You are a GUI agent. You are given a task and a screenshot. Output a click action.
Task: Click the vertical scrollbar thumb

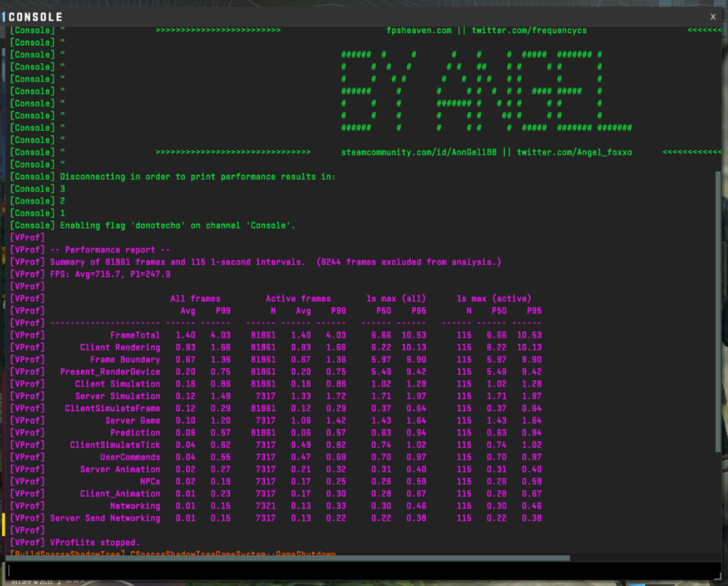(718, 311)
